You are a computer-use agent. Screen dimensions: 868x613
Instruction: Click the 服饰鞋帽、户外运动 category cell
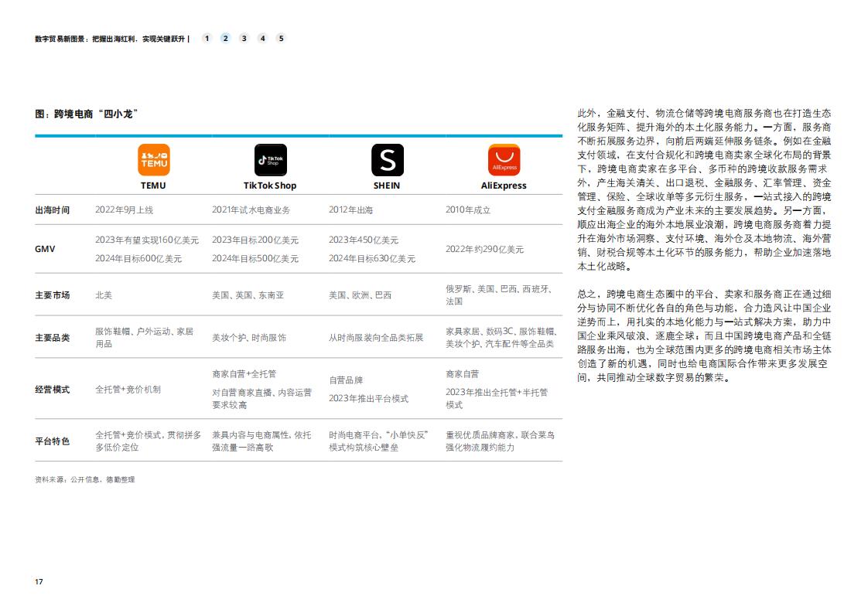(145, 338)
